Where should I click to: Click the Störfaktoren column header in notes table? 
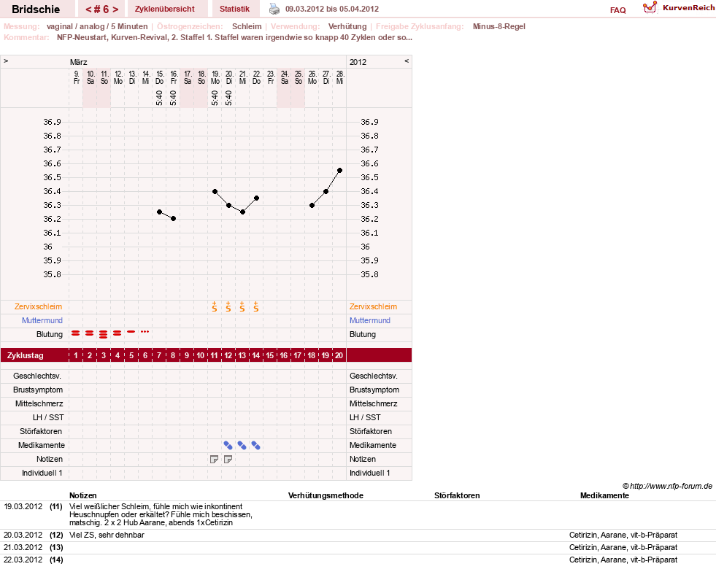coord(457,496)
